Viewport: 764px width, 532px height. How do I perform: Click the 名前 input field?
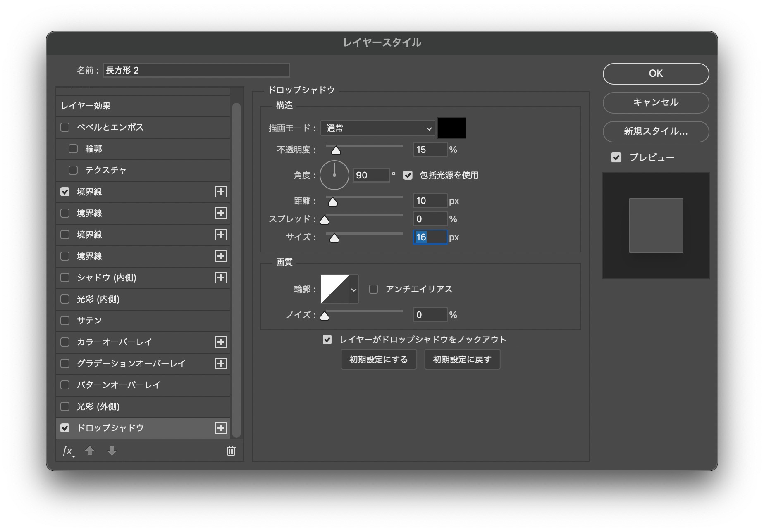[x=196, y=70]
